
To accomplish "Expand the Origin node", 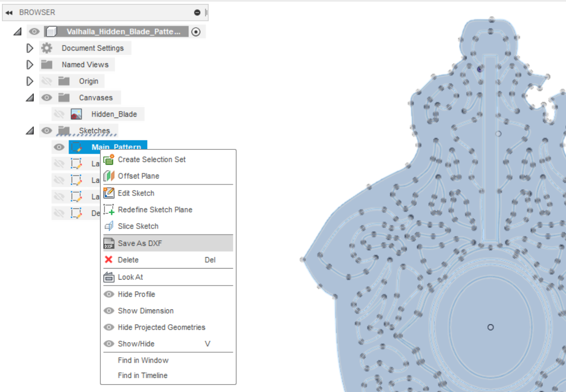I will click(x=30, y=81).
